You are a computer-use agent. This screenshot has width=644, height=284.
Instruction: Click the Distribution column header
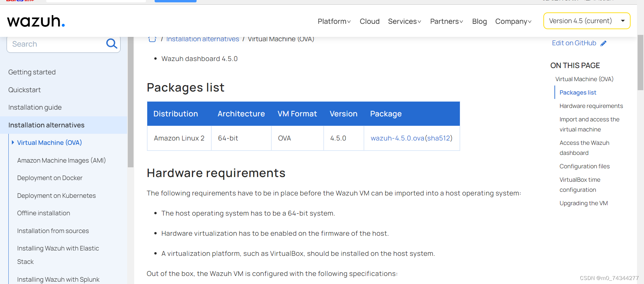[176, 114]
